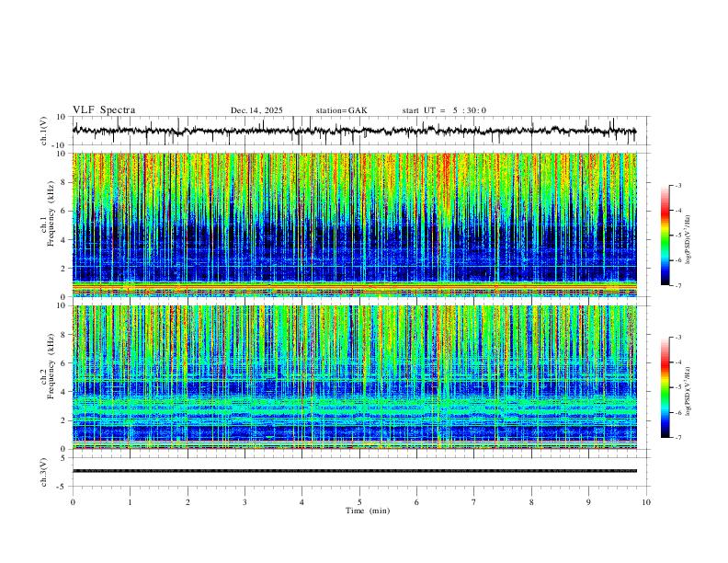The height and width of the screenshot is (563, 728).
Task: Click time axis tick label "7"
Action: click(474, 502)
